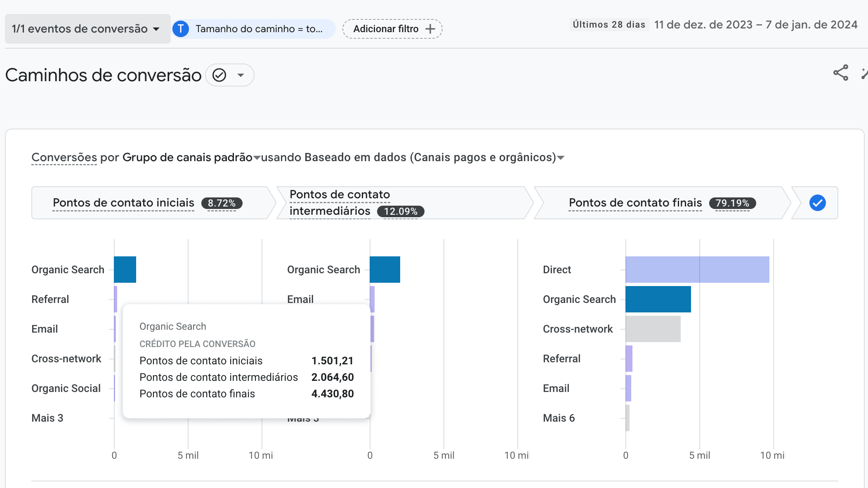Toggle the Pontos de contato iniciais segment
The width and height of the screenshot is (868, 488).
click(123, 202)
